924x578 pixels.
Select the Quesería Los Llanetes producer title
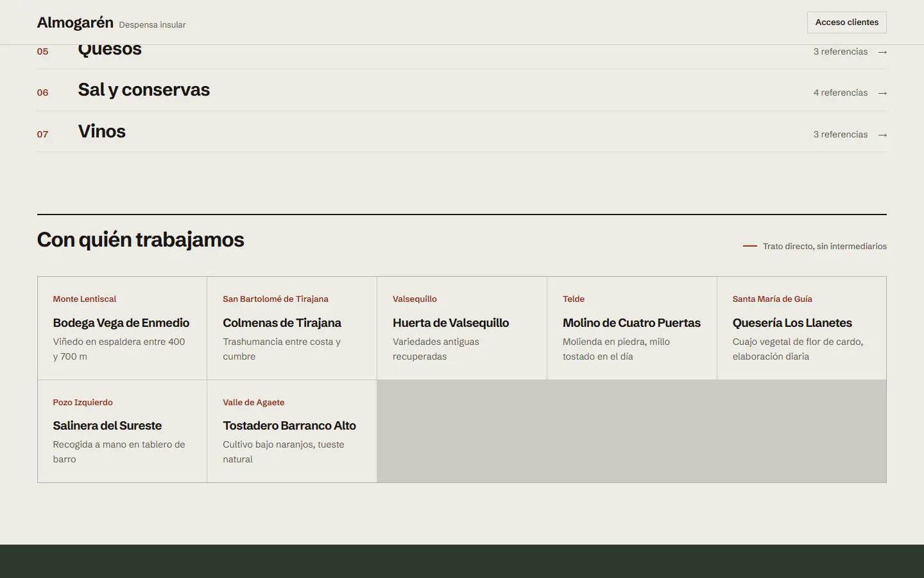click(x=792, y=323)
